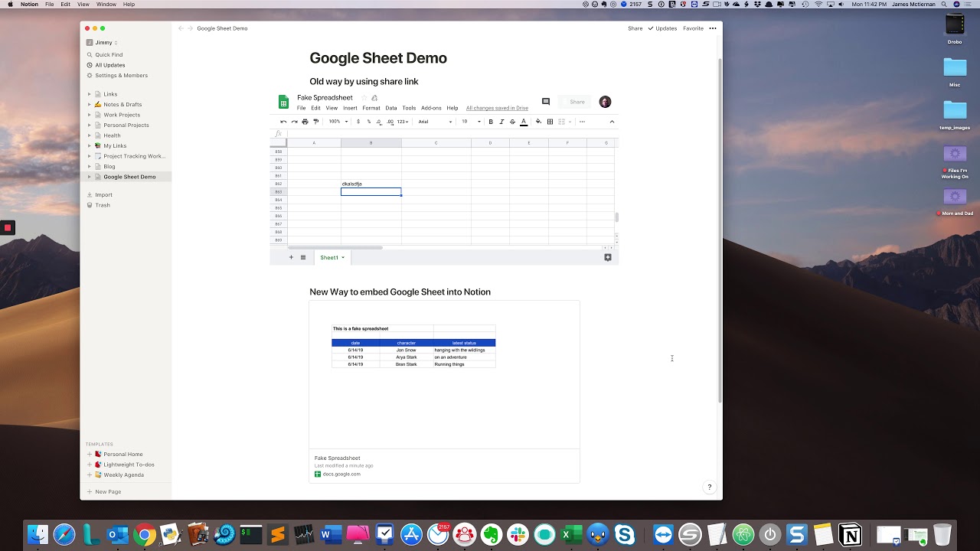
Task: Open the Sheets Insert menu
Action: click(350, 108)
